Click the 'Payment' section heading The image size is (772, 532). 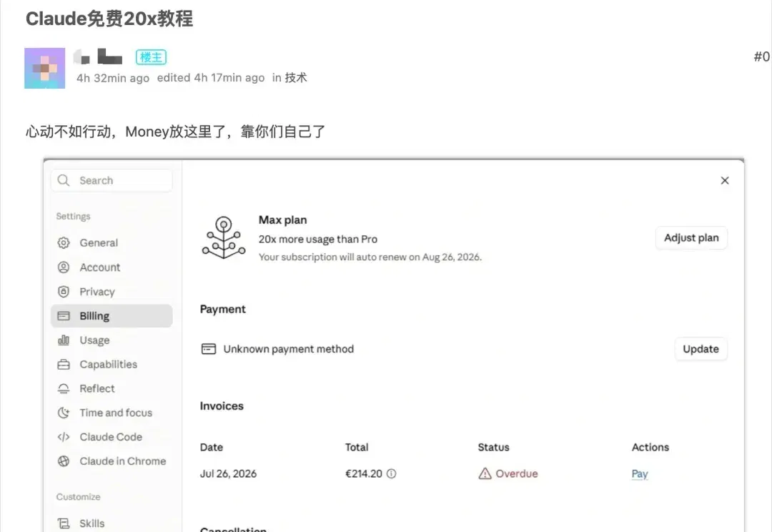[x=222, y=310]
